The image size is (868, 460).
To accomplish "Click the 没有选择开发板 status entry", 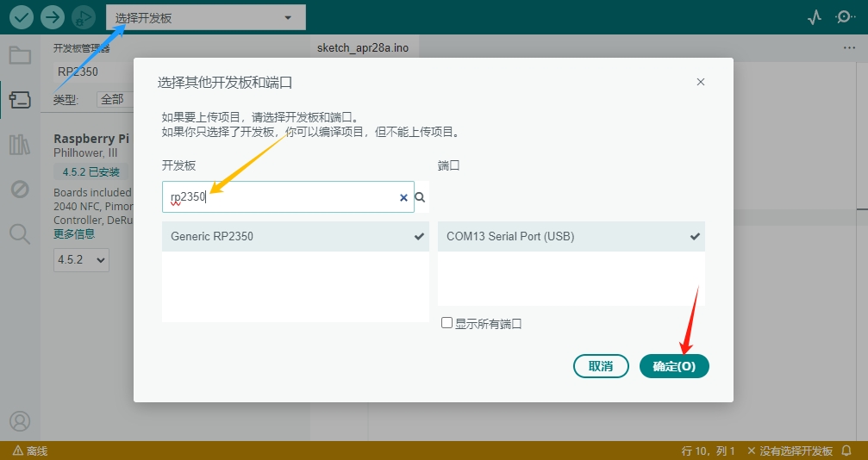I will point(790,451).
